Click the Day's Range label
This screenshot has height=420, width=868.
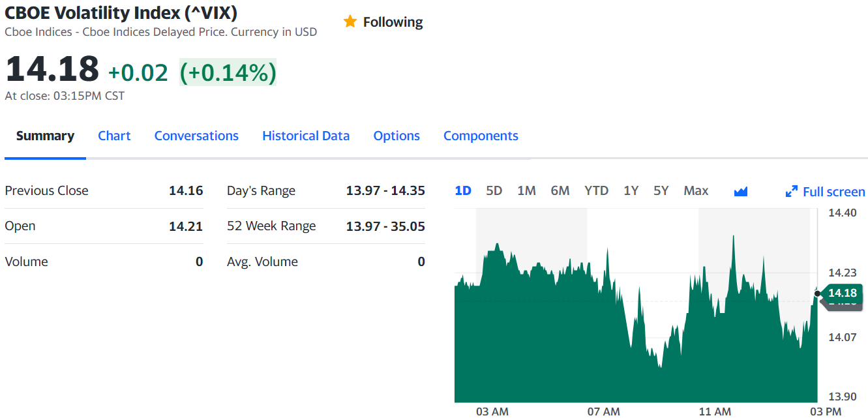pos(261,191)
